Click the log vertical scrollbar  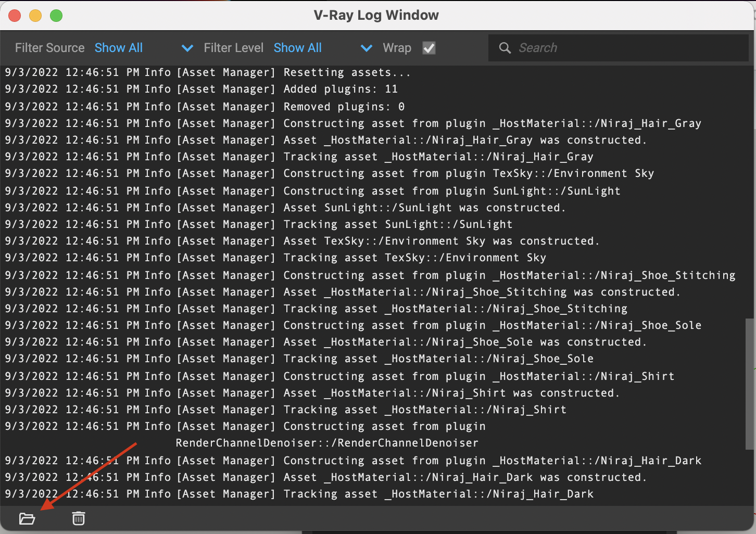(x=750, y=384)
